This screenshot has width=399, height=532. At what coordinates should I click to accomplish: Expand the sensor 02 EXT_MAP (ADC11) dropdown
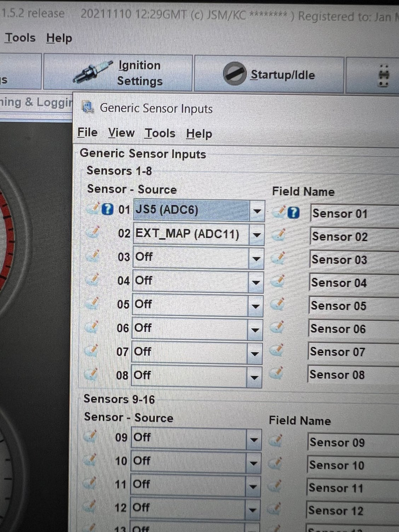(256, 235)
